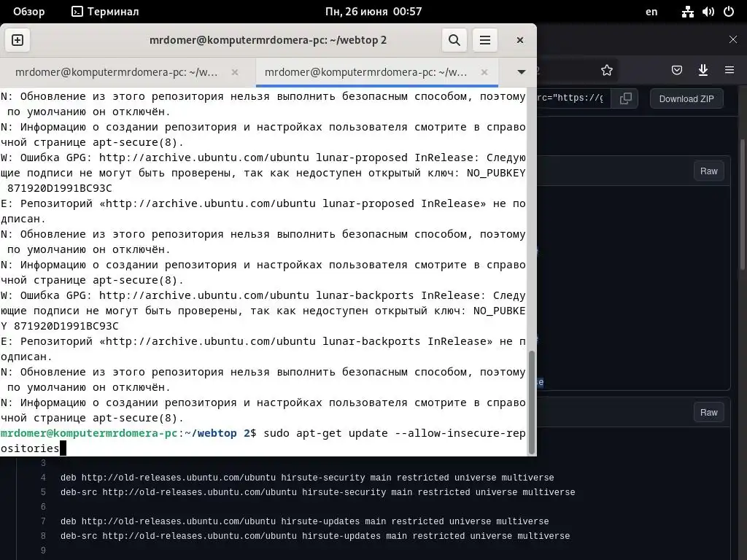This screenshot has height=560, width=747.
Task: Close the browser window with X
Action: [x=733, y=39]
